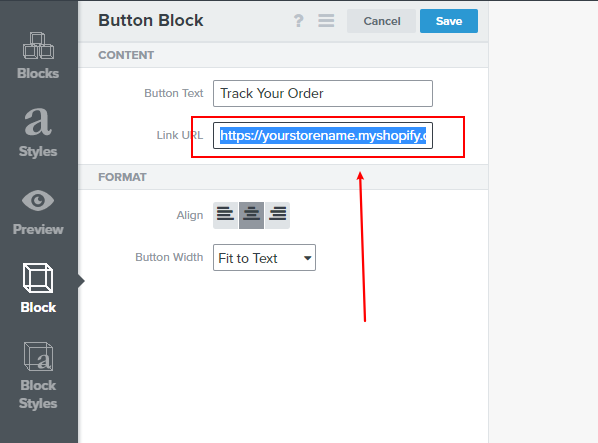Switch to the Styles section
The image size is (598, 443).
pyautogui.click(x=38, y=132)
